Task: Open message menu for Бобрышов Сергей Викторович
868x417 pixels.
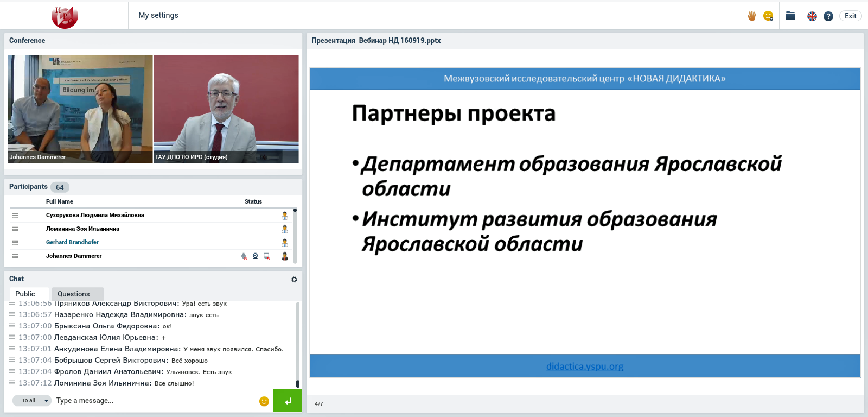Action: pyautogui.click(x=12, y=360)
